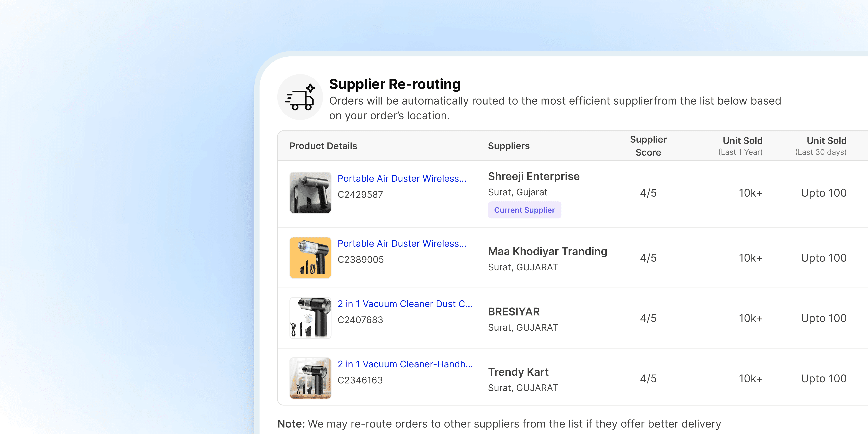Viewport: 868px width, 434px height.
Task: Click the Current Supplier badge
Action: [524, 210]
